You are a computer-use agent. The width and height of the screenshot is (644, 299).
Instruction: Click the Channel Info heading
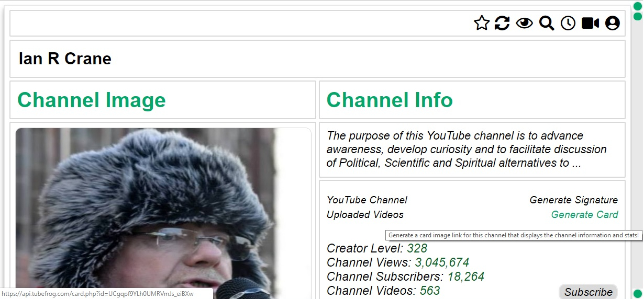coord(390,100)
